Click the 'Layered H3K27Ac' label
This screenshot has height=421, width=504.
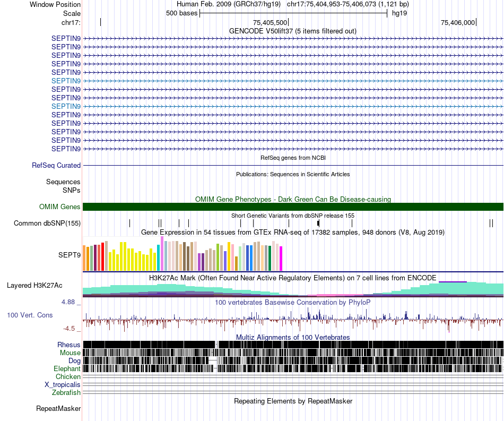point(34,285)
